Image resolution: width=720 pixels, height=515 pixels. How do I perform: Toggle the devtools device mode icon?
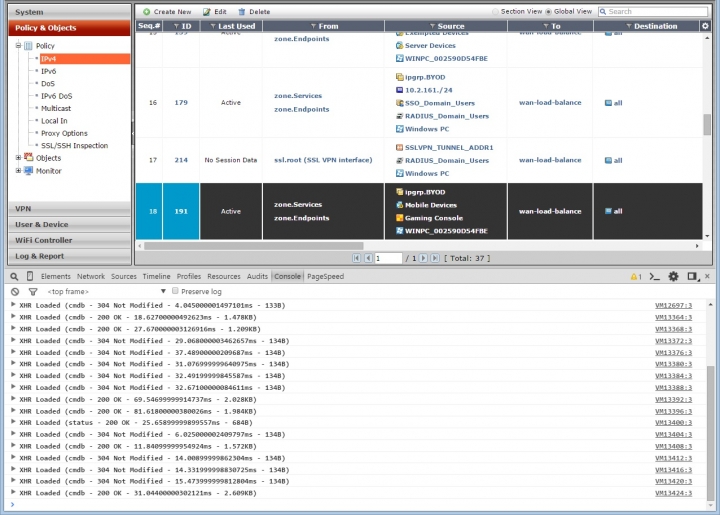click(30, 276)
